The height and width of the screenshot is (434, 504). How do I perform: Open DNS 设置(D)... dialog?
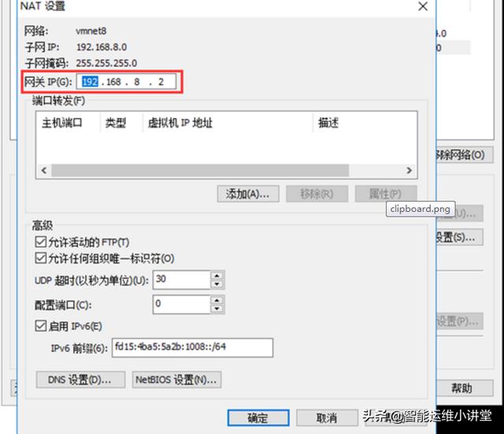80,380
